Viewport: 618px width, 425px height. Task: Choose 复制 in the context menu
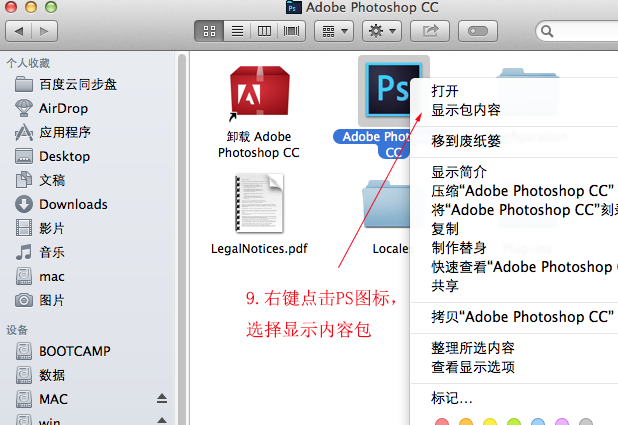click(445, 229)
